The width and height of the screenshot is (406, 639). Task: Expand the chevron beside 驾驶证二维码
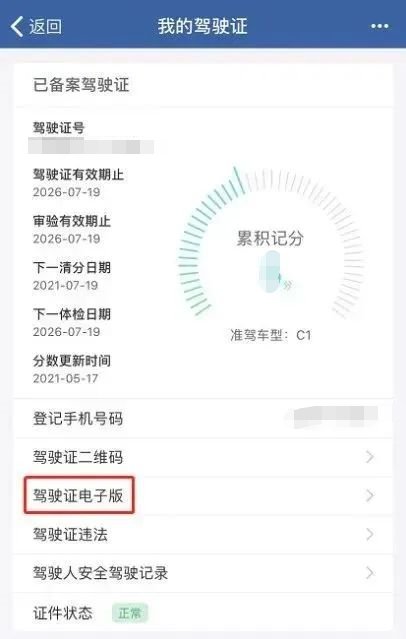370,457
